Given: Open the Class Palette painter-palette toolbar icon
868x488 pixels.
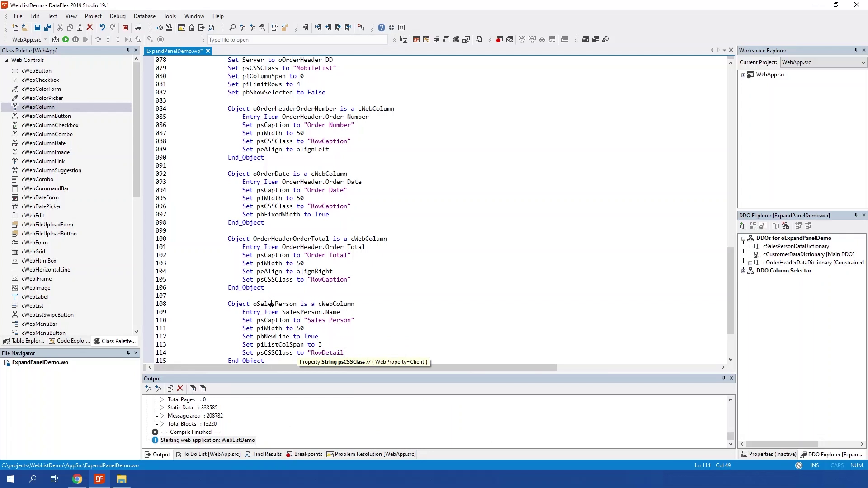Looking at the screenshot, I should tap(456, 40).
